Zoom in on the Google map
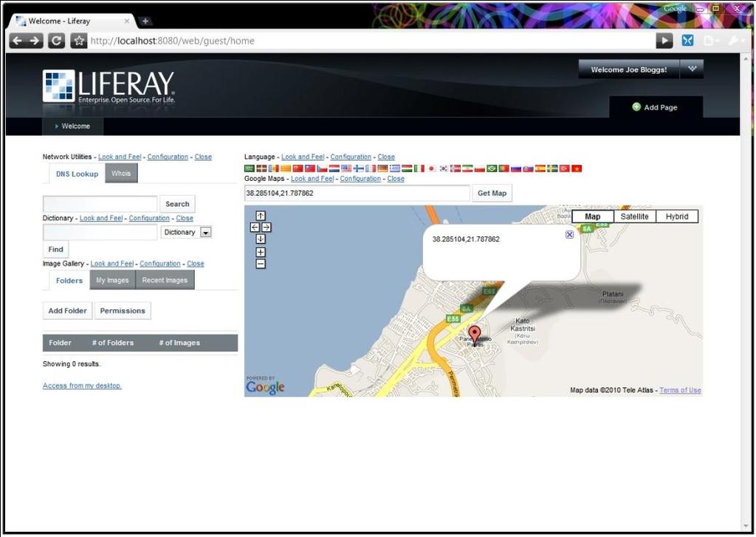This screenshot has width=756, height=537. coord(261,252)
